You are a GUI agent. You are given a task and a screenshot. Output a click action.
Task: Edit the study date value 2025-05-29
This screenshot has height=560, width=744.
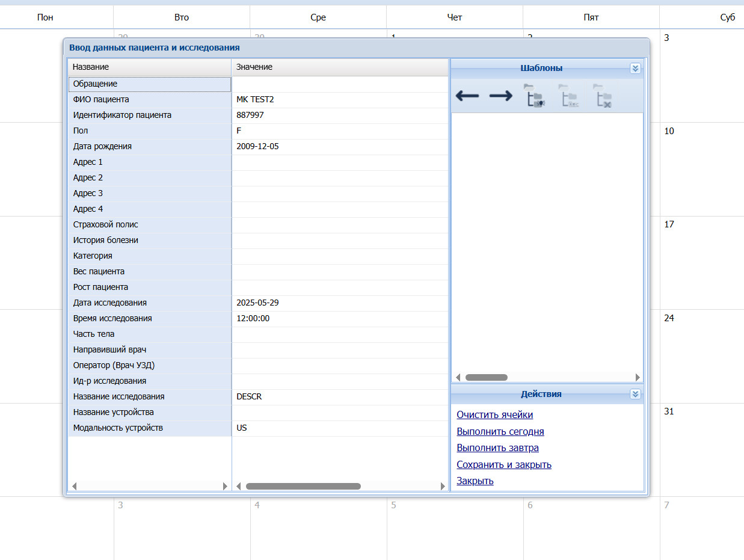point(340,303)
